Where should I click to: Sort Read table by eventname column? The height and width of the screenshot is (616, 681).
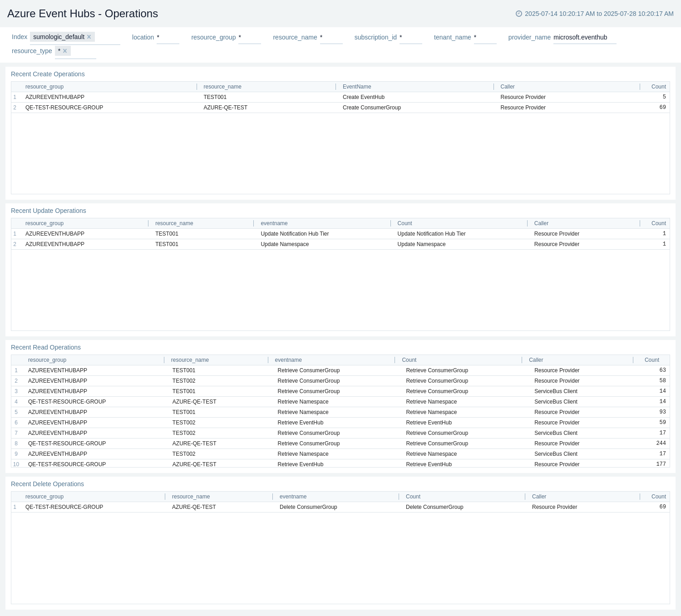[x=288, y=360]
